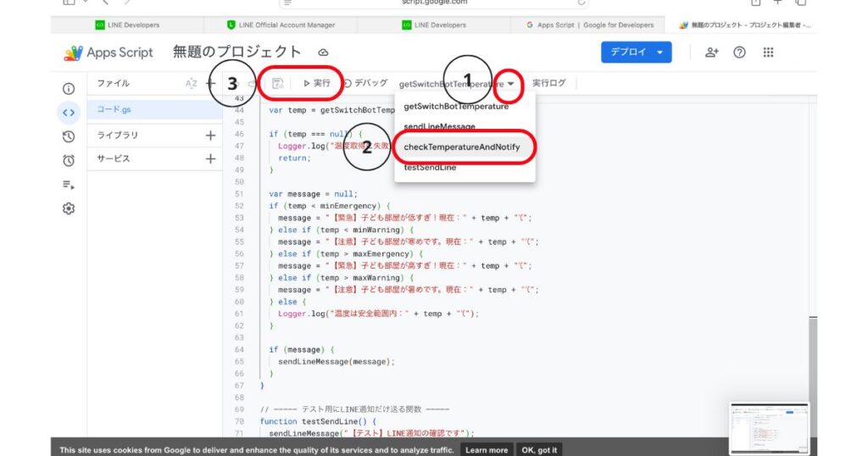Add a service with its plus icon
The width and height of the screenshot is (868, 456).
coord(210,158)
